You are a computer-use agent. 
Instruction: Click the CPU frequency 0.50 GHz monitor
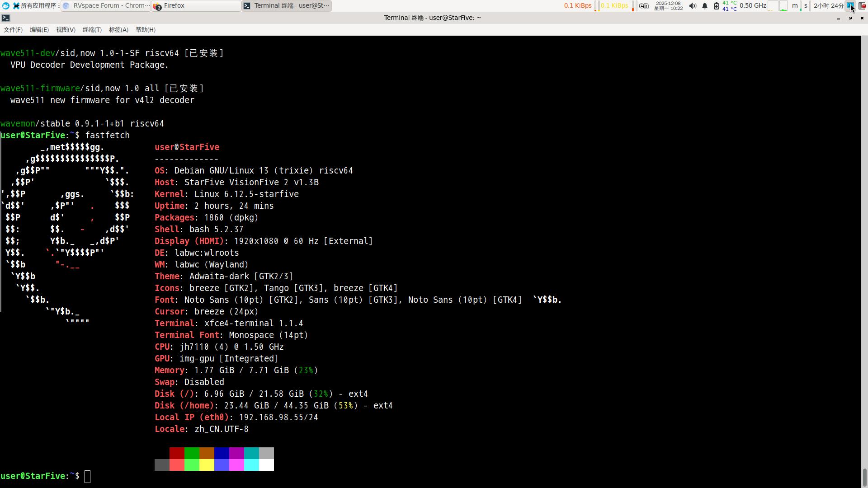[752, 6]
